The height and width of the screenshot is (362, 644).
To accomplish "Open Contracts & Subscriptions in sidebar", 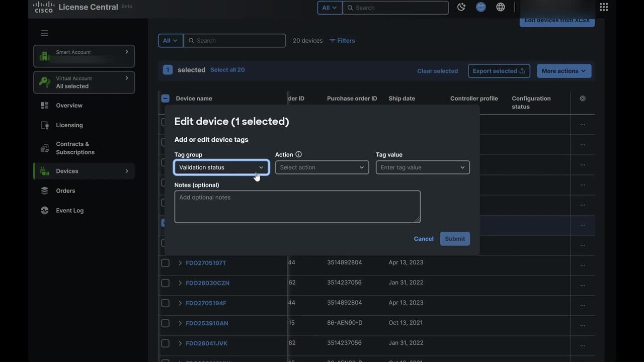I will (75, 148).
